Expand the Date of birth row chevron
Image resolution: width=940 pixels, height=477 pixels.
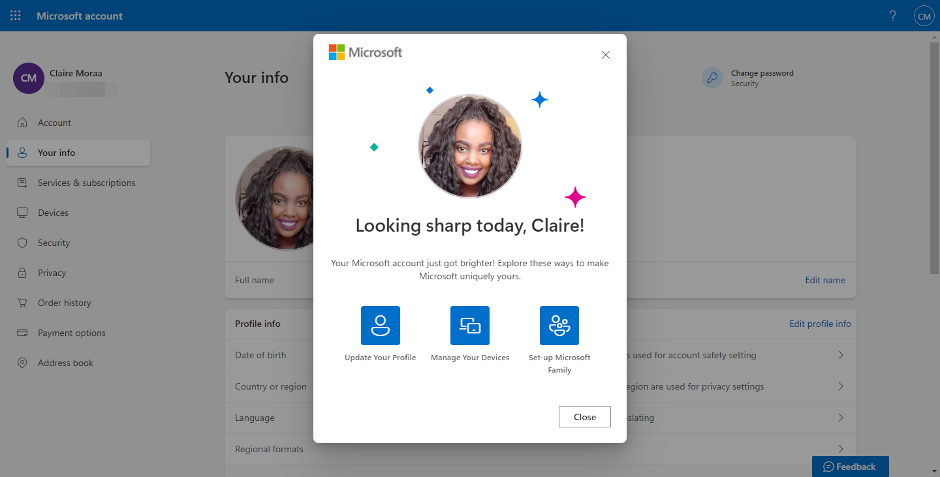click(841, 355)
